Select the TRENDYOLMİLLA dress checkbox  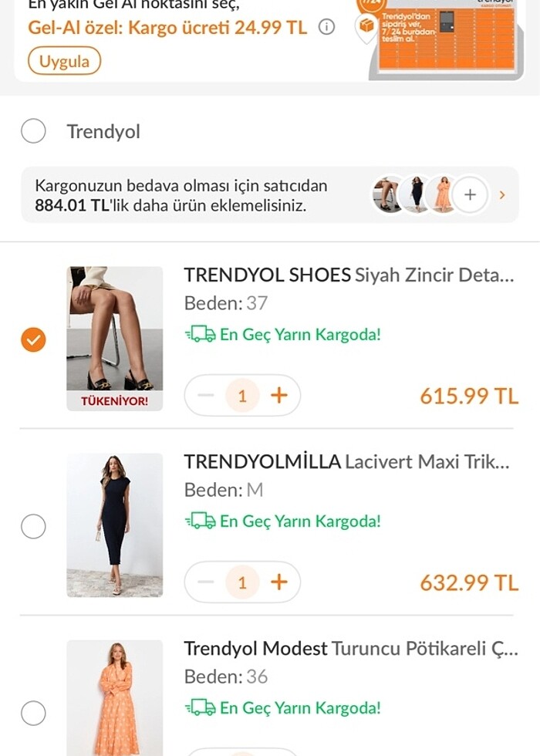(32, 525)
